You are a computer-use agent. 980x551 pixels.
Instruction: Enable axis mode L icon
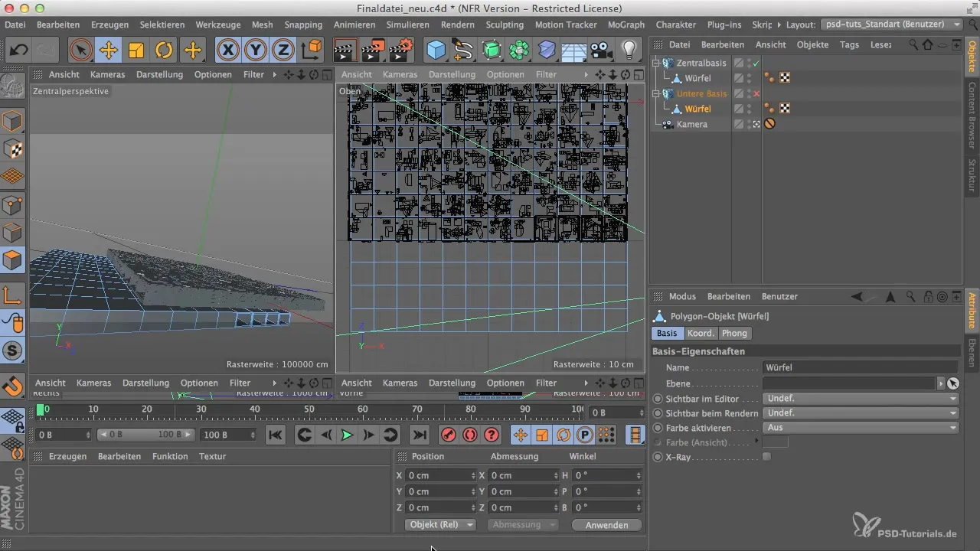tap(13, 295)
